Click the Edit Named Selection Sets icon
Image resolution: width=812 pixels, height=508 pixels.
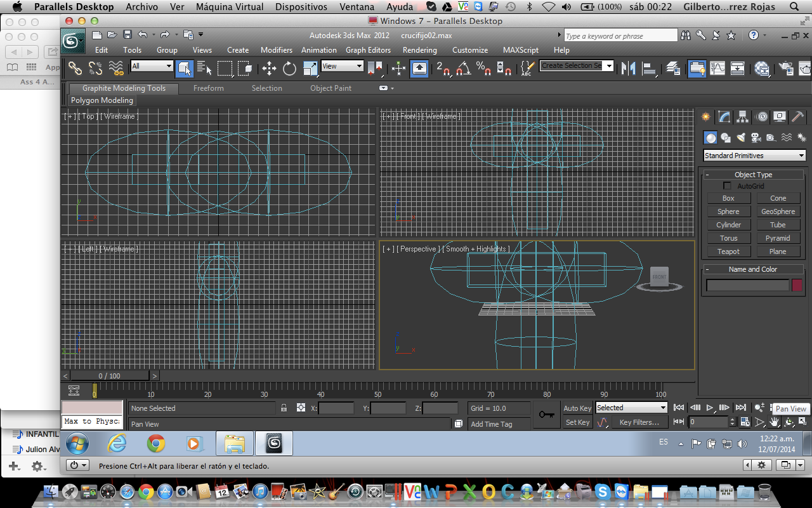[x=527, y=67]
